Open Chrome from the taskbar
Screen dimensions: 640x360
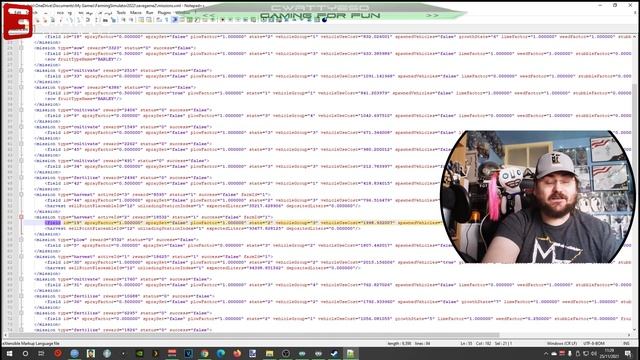(x=204, y=353)
